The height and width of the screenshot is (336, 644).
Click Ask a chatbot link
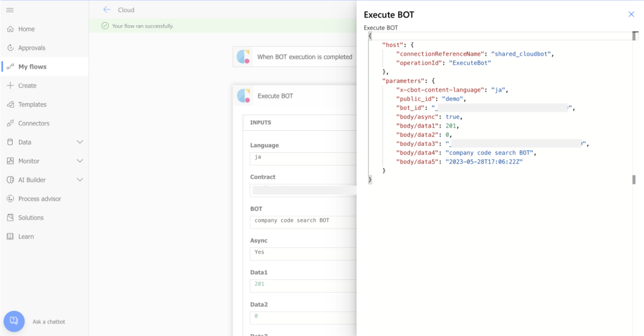(x=49, y=322)
